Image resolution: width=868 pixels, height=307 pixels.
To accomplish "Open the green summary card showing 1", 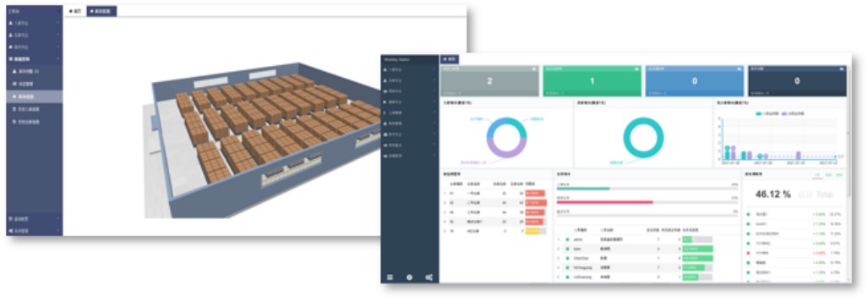I will coord(592,81).
